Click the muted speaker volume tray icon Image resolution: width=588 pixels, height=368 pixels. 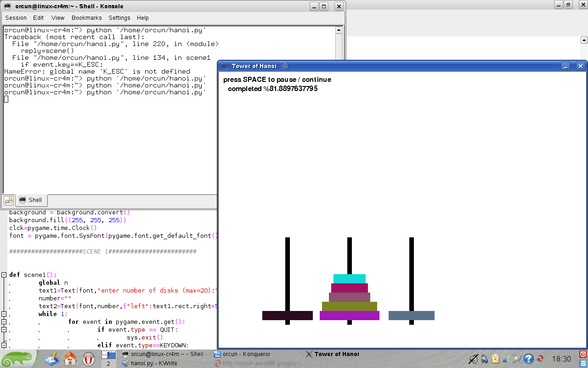click(x=473, y=359)
